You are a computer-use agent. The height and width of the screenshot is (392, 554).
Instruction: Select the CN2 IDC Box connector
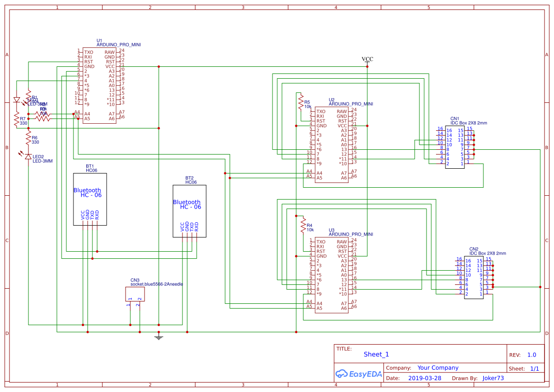(x=474, y=277)
